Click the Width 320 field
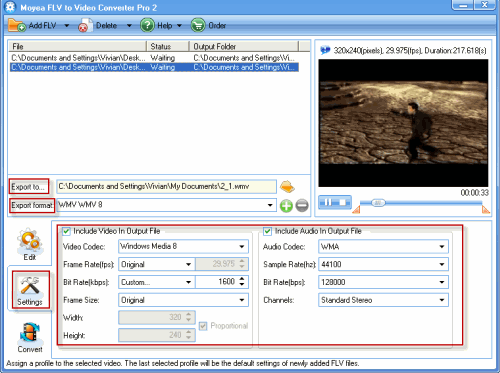500x373 pixels. (157, 317)
